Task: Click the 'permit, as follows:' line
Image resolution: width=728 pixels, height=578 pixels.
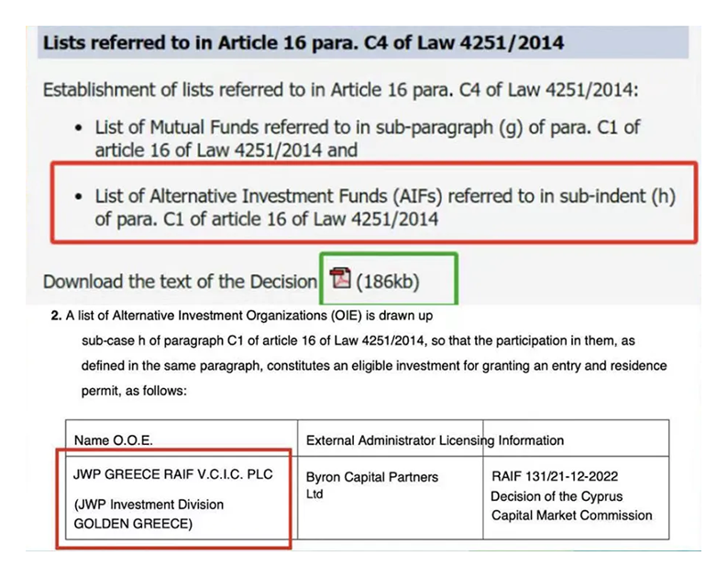Action: point(134,391)
